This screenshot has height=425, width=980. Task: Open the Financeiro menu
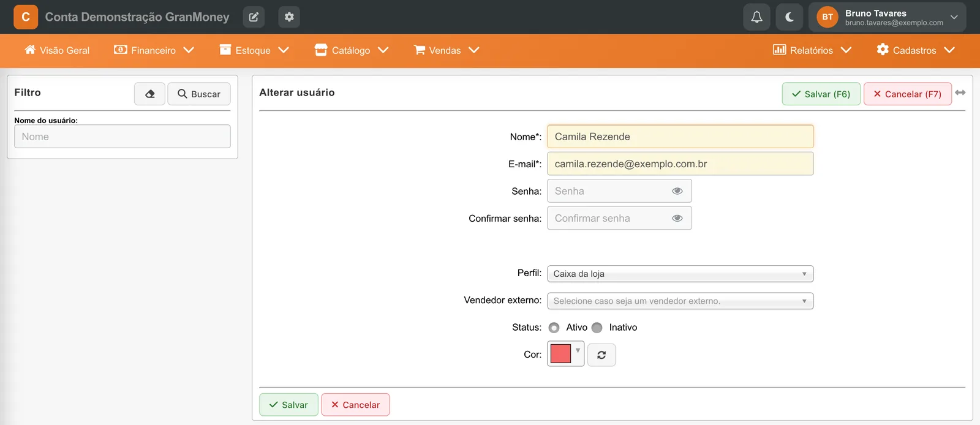pos(154,50)
